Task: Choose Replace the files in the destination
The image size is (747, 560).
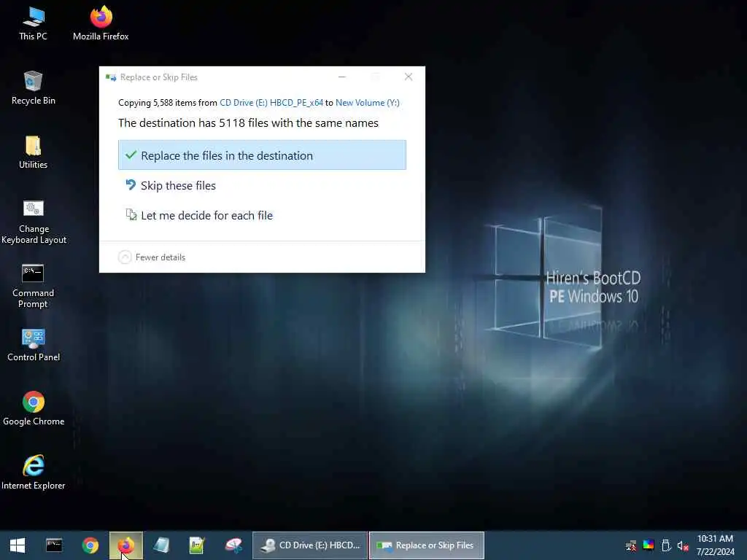Action: [262, 155]
